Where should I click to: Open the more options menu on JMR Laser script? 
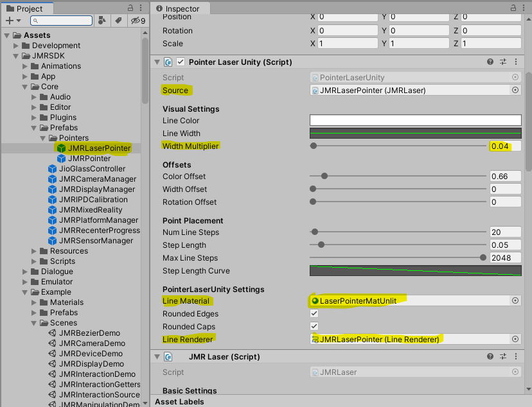pos(516,356)
